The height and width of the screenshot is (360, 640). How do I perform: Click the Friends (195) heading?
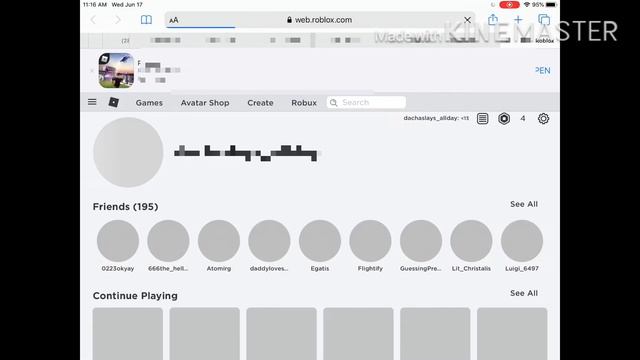[x=125, y=207]
